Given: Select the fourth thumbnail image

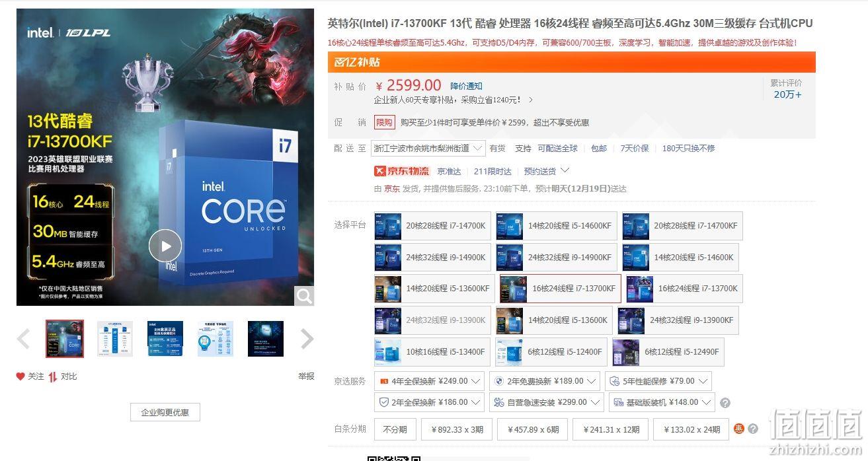Looking at the screenshot, I should point(216,339).
